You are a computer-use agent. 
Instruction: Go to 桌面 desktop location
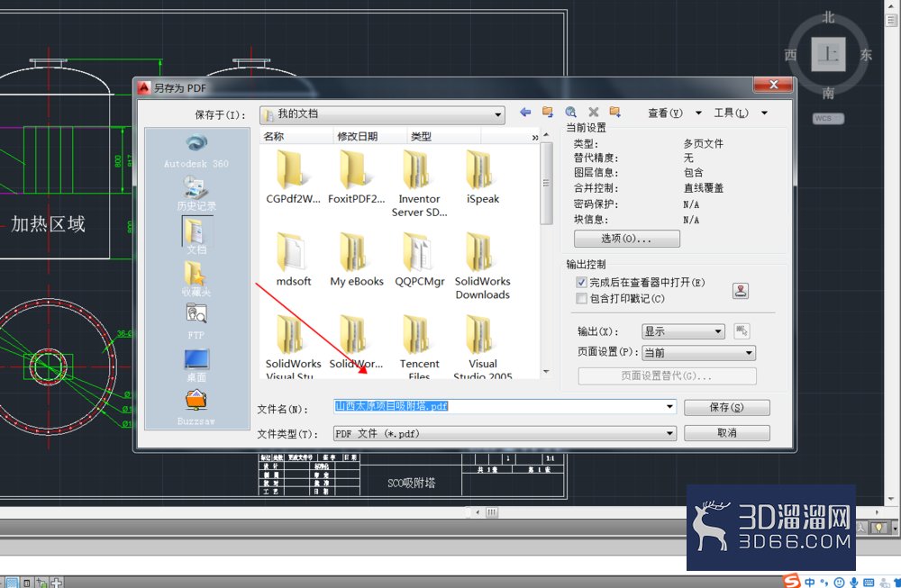[x=196, y=366]
